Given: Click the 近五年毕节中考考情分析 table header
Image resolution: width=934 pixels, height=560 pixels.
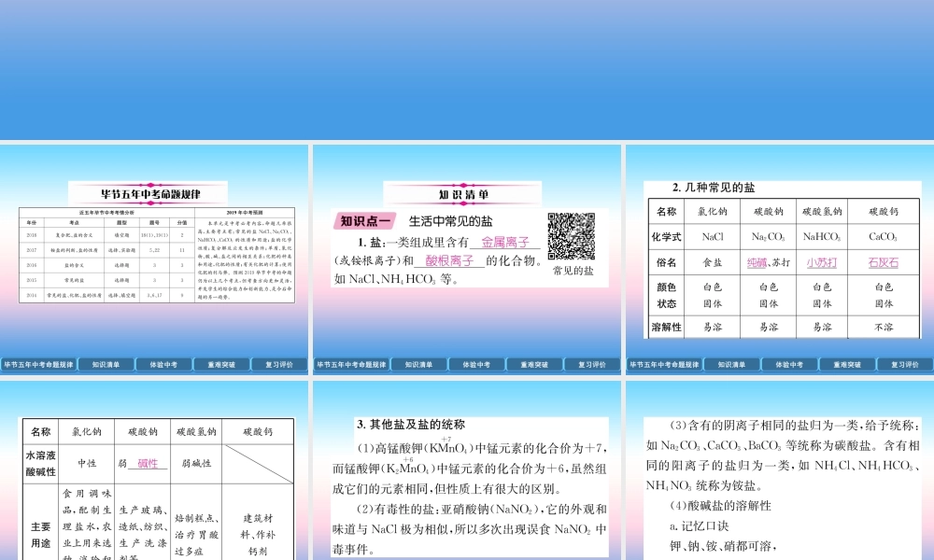Looking at the screenshot, I should [107, 213].
